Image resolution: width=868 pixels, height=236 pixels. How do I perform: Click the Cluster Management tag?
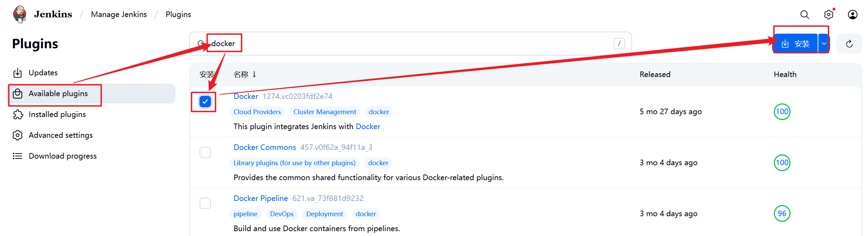point(325,112)
